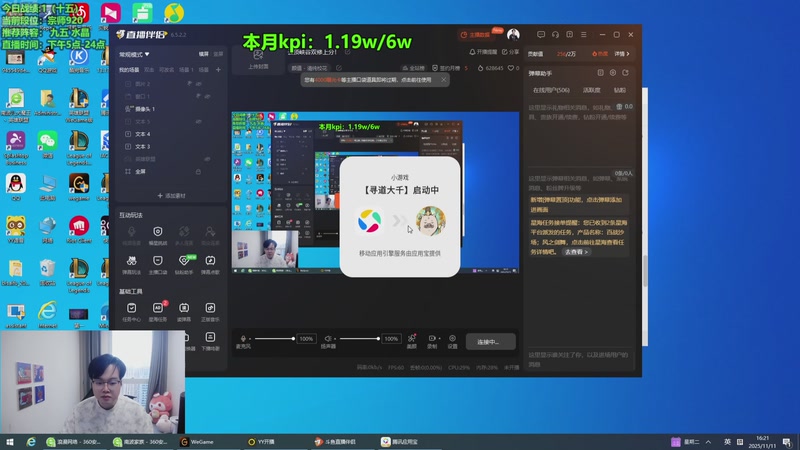Open 主播口袋 pocket icon
Image resolution: width=800 pixels, height=450 pixels.
tap(158, 261)
